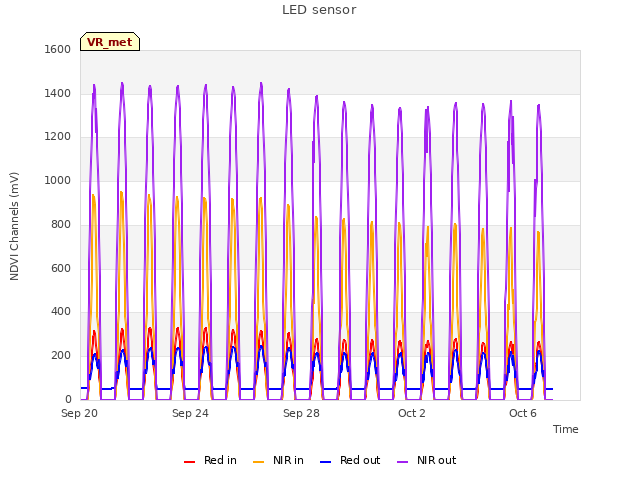Click the red Red in legend swatch

189,462
